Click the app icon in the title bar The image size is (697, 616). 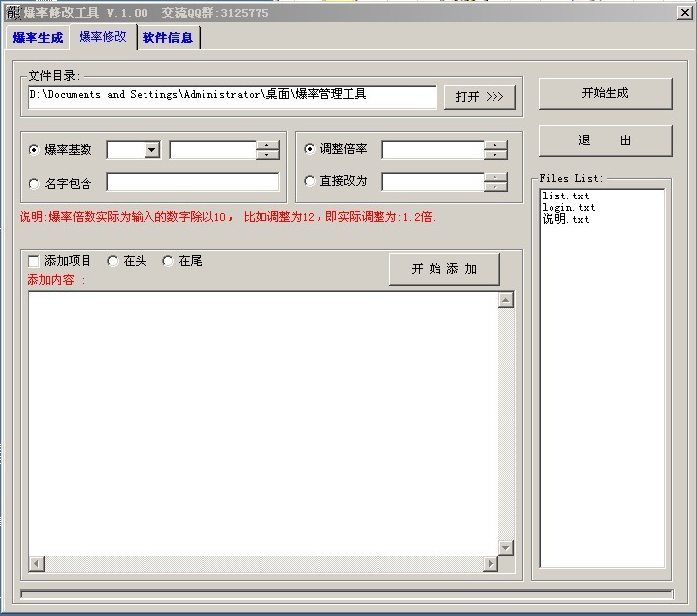coord(13,12)
